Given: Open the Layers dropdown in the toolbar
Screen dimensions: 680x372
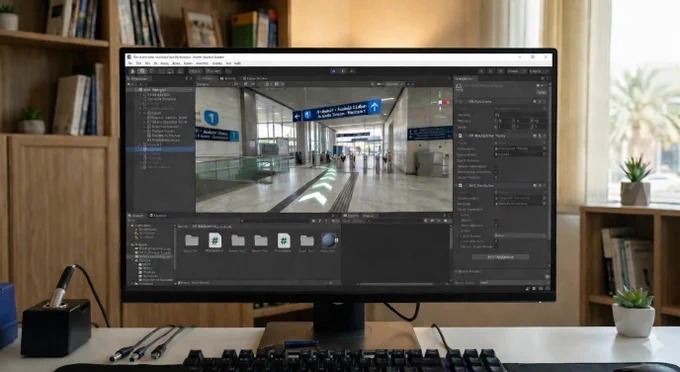Looking at the screenshot, I should pyautogui.click(x=517, y=71).
